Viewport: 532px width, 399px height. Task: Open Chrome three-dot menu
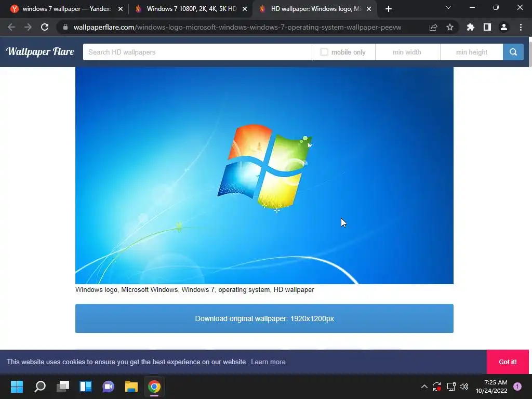(x=521, y=27)
